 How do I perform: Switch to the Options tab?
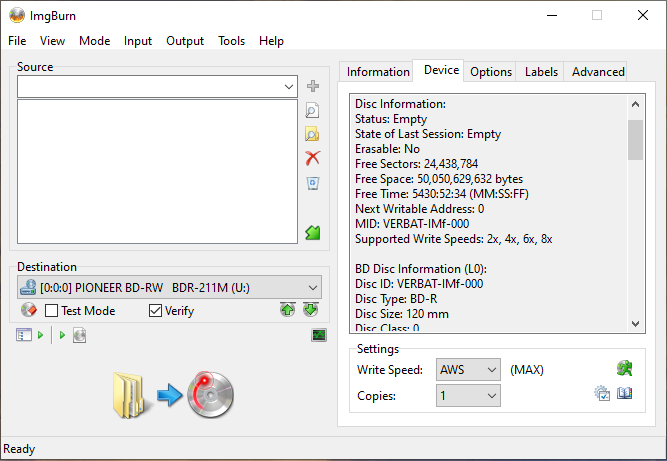click(491, 72)
